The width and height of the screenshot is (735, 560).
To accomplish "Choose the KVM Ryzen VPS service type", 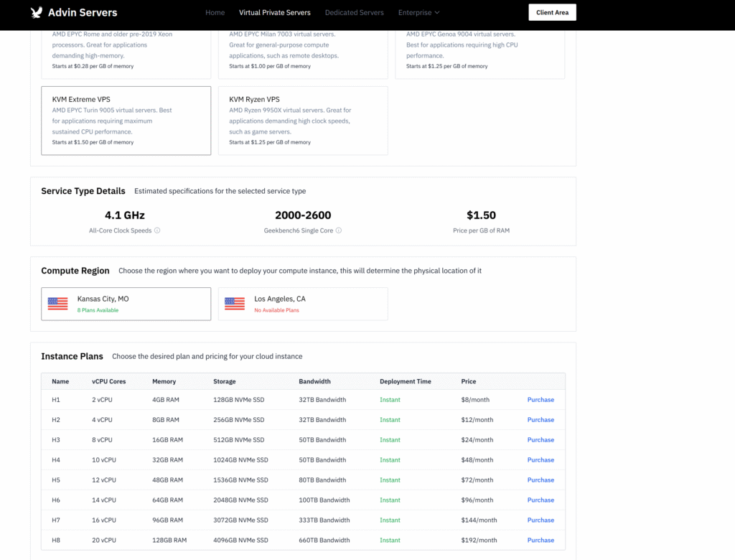I will point(302,121).
